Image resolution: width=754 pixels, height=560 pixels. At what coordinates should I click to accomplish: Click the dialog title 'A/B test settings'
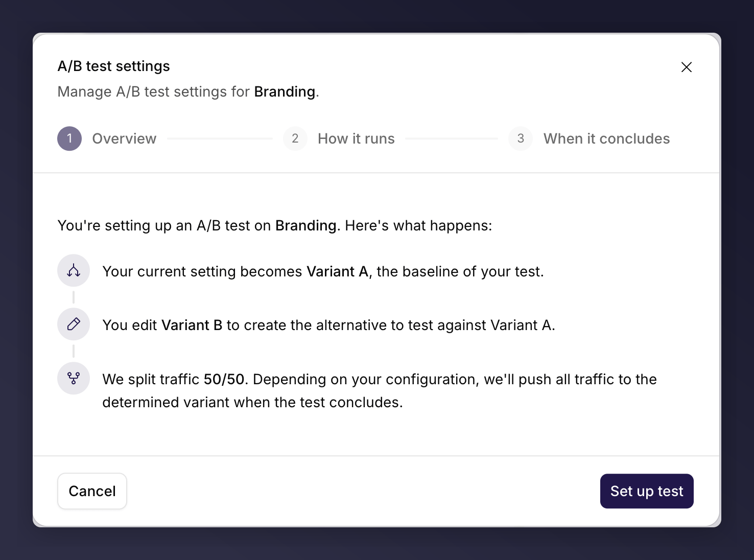coord(113,66)
